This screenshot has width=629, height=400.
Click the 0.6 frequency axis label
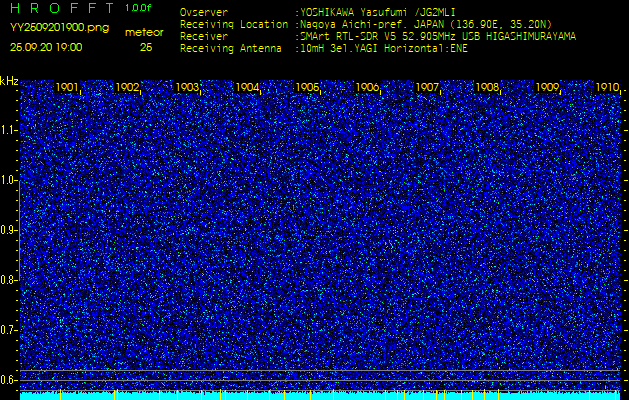click(8, 380)
